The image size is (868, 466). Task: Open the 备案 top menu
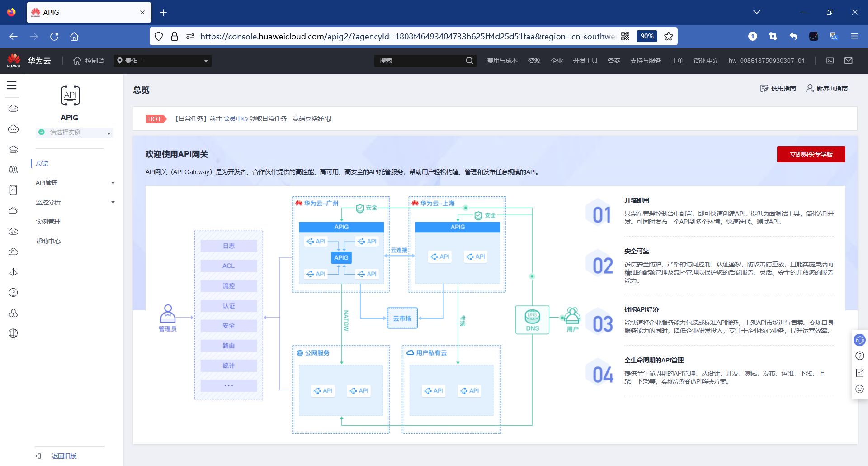coord(614,61)
